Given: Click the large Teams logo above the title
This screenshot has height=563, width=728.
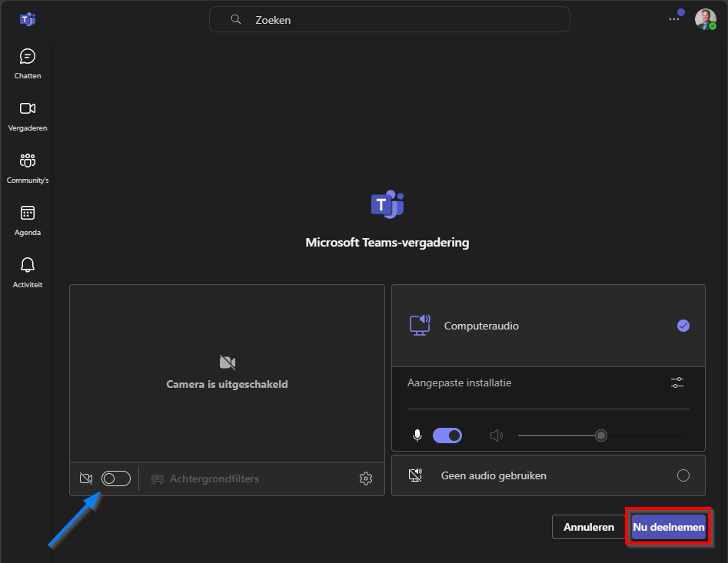Looking at the screenshot, I should click(387, 204).
